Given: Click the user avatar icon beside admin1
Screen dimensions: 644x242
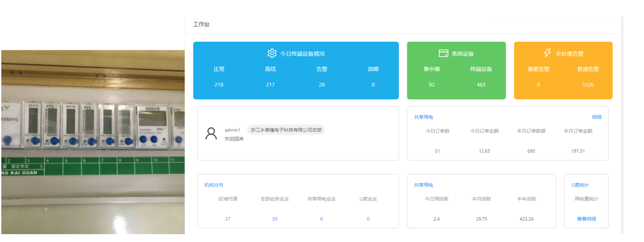Looking at the screenshot, I should tap(211, 134).
